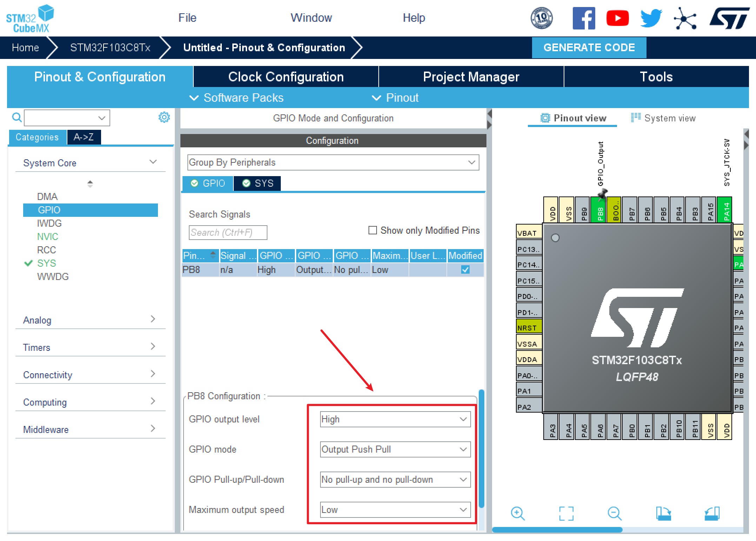Click the rotate counterclockwise pinout icon
Screen dimensions: 756x541
click(x=712, y=514)
